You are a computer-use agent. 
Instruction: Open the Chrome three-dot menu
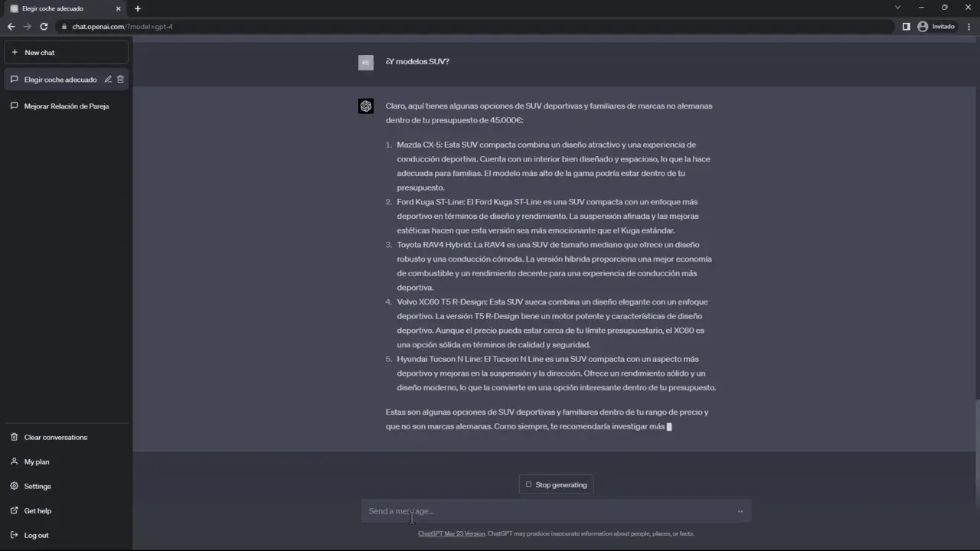pyautogui.click(x=969, y=27)
